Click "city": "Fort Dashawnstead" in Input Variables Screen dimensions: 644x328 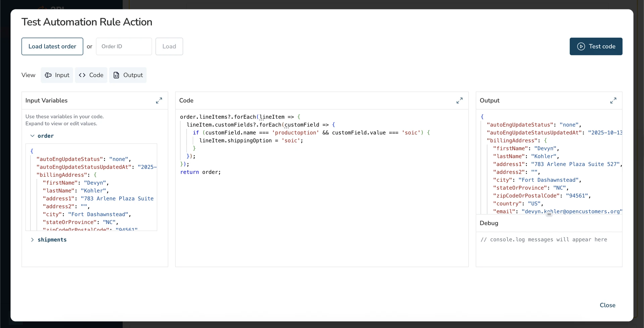(x=87, y=214)
